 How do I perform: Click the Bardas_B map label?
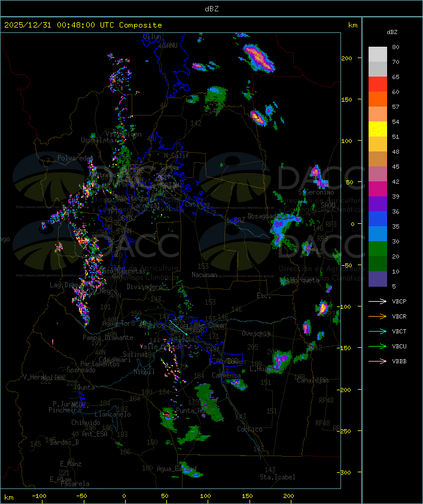(x=64, y=442)
